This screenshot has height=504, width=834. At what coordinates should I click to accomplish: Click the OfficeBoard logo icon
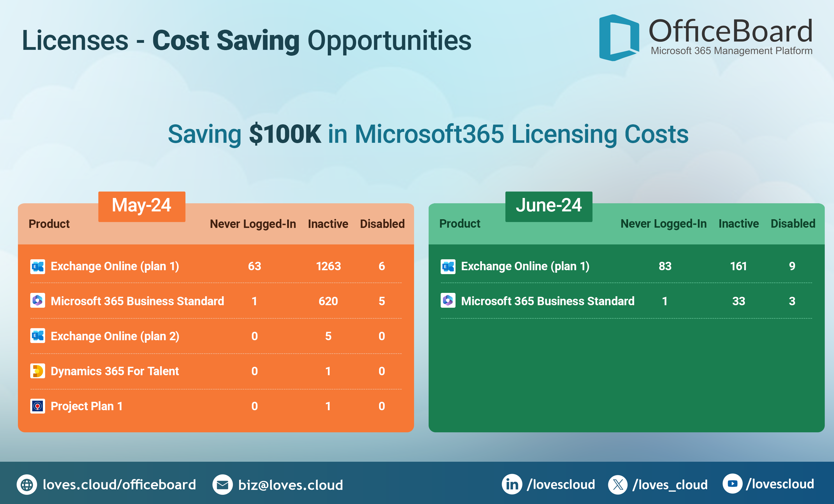click(x=619, y=38)
